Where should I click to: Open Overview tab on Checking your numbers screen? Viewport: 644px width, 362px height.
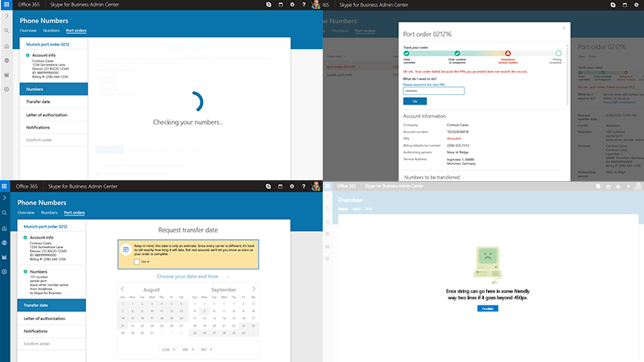pos(28,31)
